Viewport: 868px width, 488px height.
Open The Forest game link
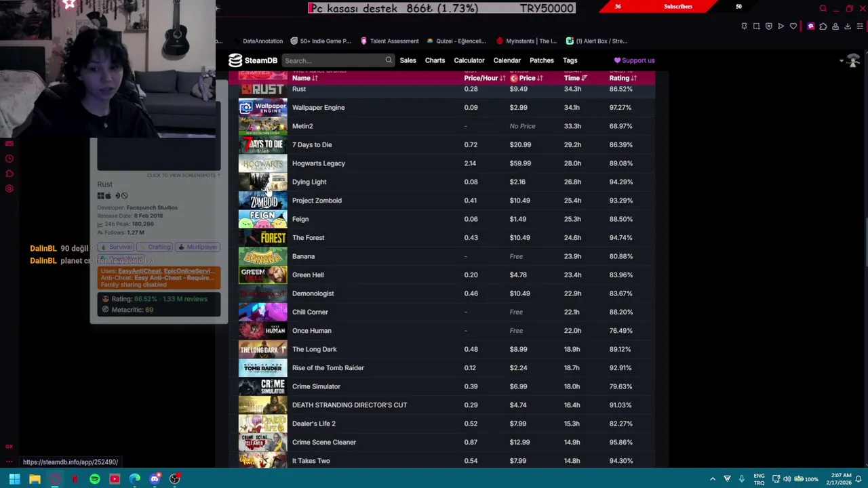coord(308,238)
